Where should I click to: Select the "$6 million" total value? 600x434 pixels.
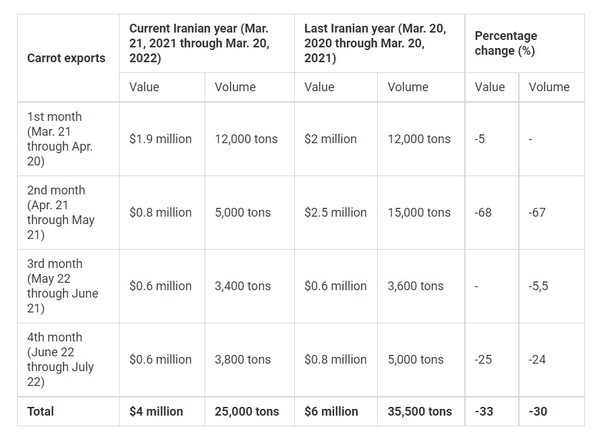point(330,411)
